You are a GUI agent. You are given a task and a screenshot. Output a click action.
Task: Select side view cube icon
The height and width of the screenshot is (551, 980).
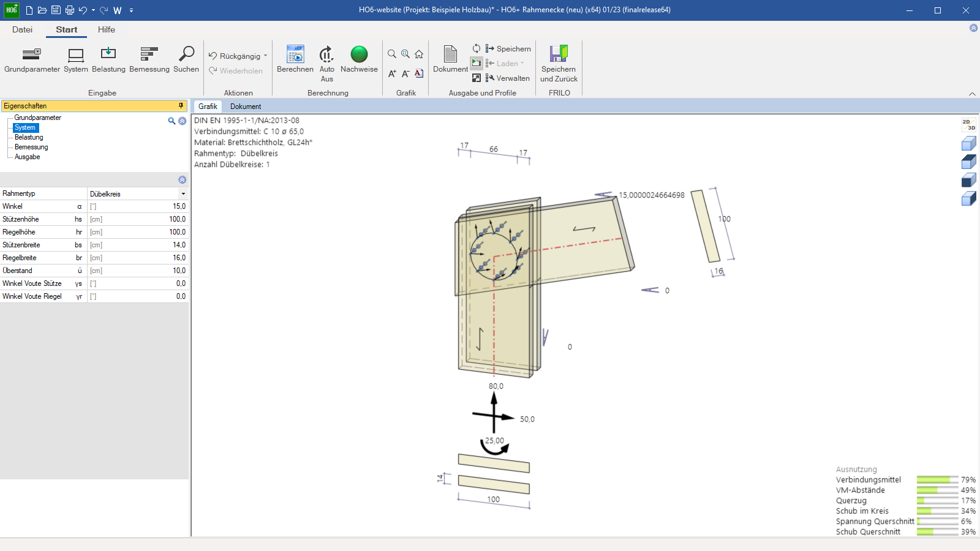968,198
